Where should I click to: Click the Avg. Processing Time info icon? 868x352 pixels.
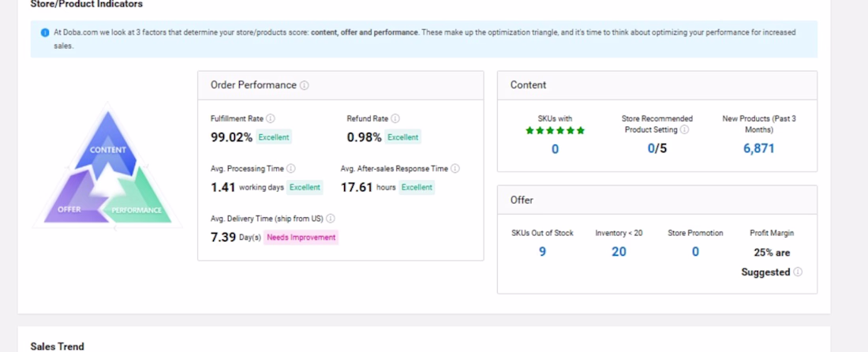tap(290, 168)
